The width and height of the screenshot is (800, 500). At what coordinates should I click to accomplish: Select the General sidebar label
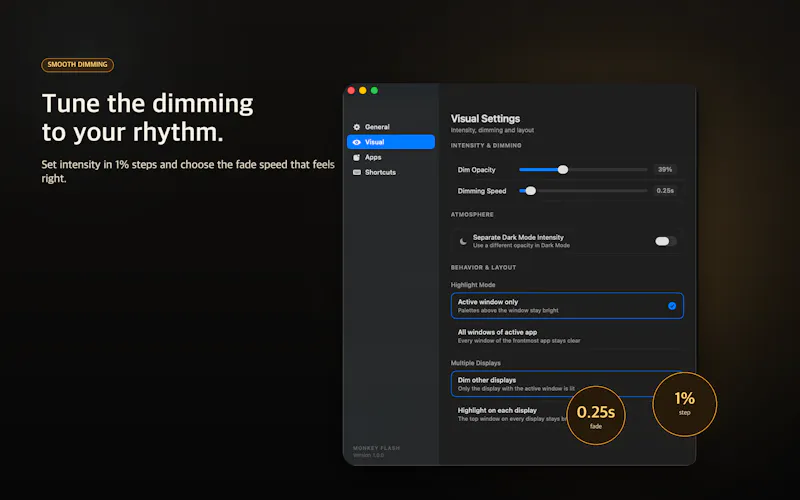point(377,127)
